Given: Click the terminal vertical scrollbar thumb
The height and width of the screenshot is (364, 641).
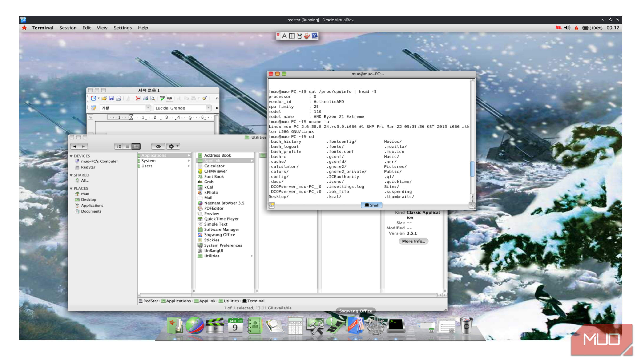Looking at the screenshot, I should point(472,169).
